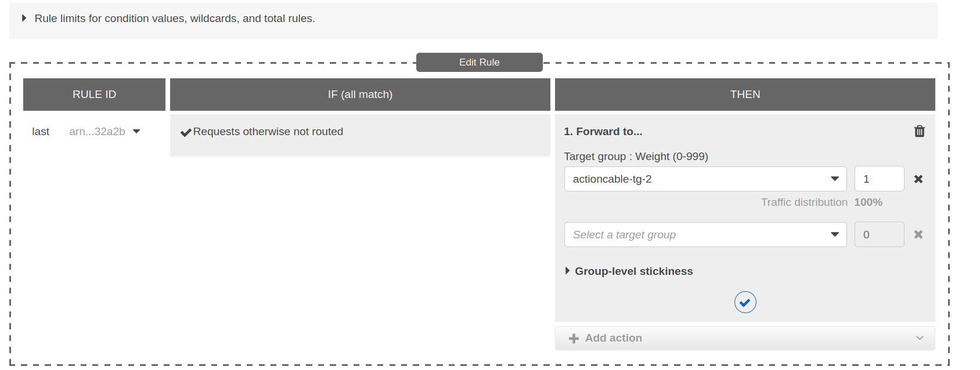Image resolution: width=980 pixels, height=370 pixels.
Task: Expand the Rule limits information section
Action: [x=24, y=19]
